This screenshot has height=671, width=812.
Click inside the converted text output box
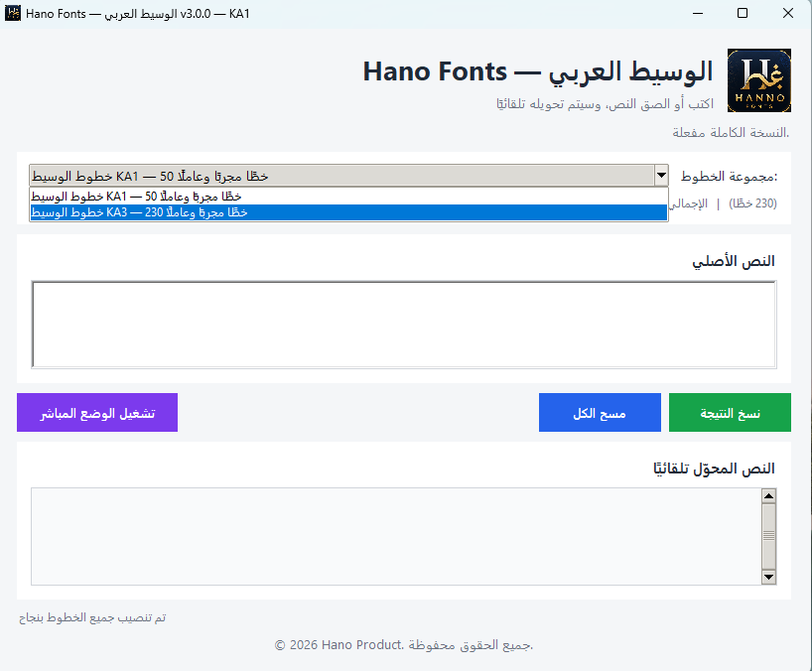click(x=396, y=536)
